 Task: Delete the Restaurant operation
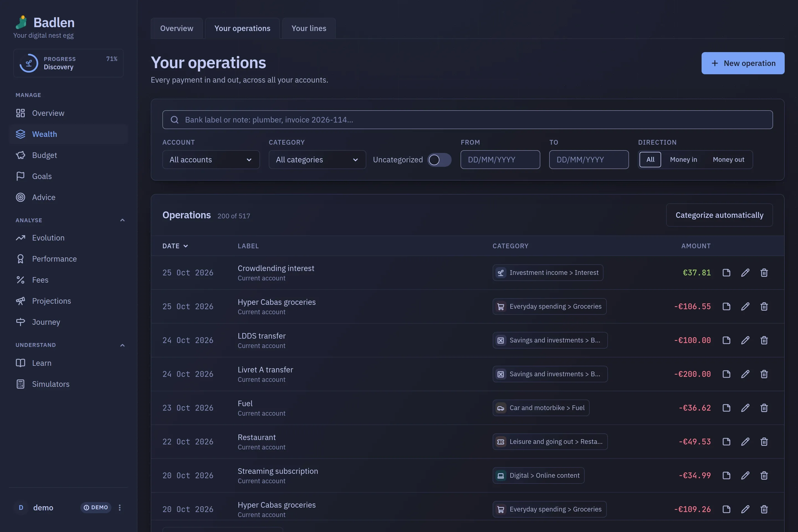click(764, 441)
